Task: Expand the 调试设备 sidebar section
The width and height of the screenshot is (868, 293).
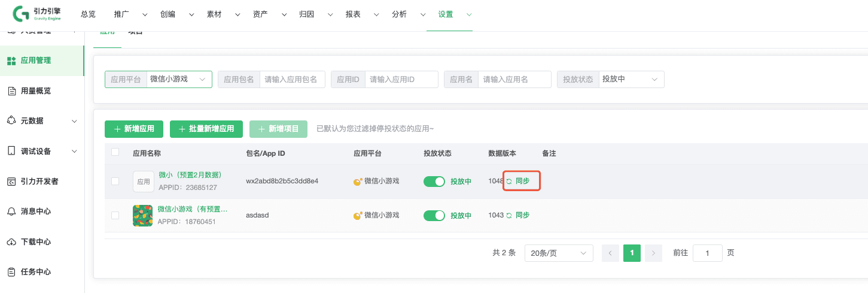Action: [x=74, y=152]
